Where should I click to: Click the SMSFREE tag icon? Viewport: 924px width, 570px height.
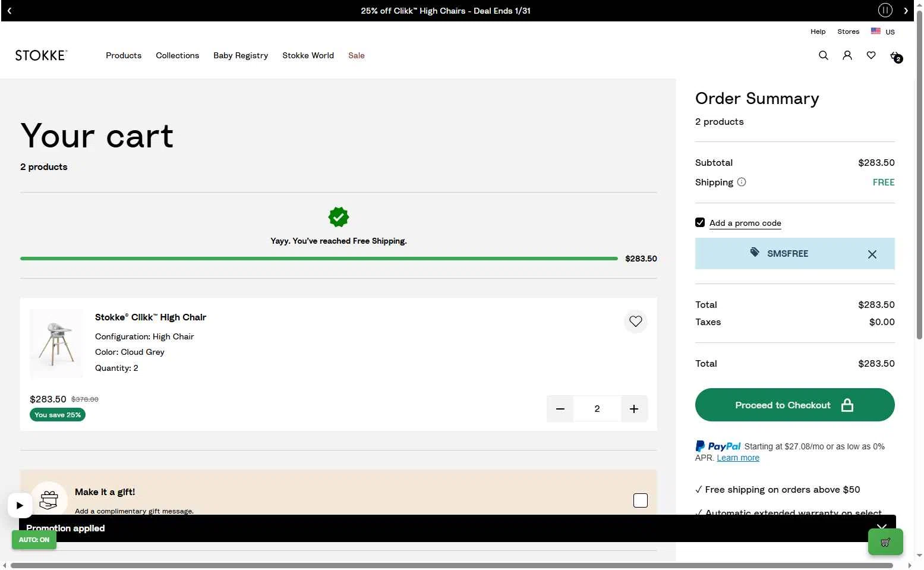(754, 253)
